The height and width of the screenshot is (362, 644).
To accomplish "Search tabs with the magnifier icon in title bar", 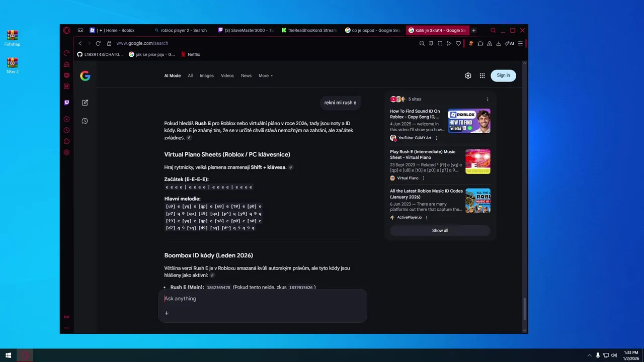I will pyautogui.click(x=493, y=30).
